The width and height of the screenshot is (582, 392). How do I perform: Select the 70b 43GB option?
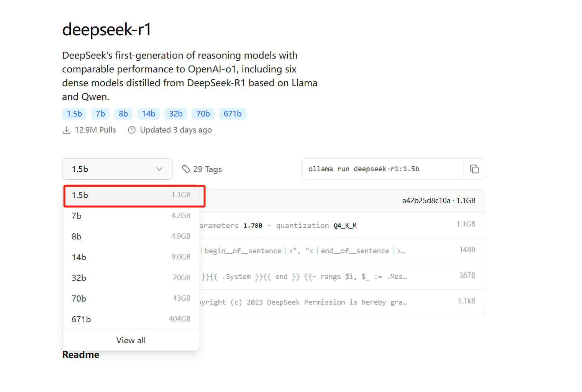[x=131, y=299]
